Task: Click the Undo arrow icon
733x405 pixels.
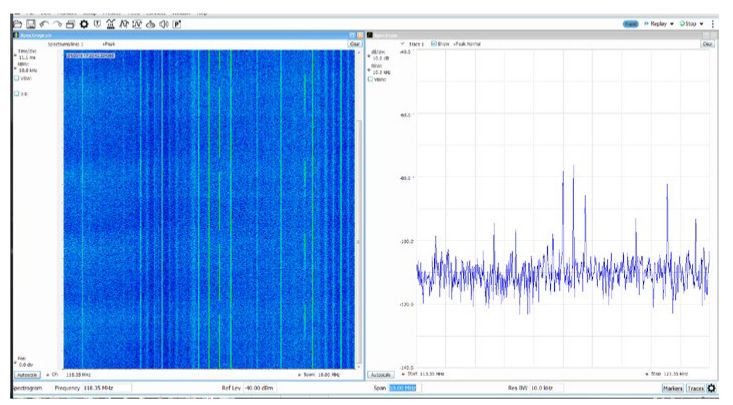Action: point(44,23)
